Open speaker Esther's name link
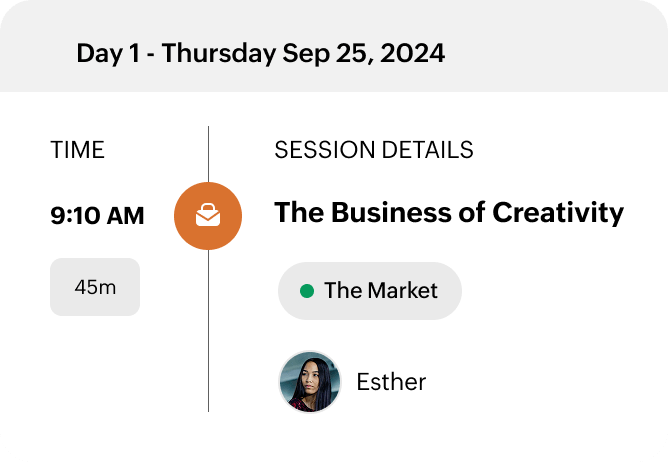This screenshot has height=462, width=668. coord(391,382)
